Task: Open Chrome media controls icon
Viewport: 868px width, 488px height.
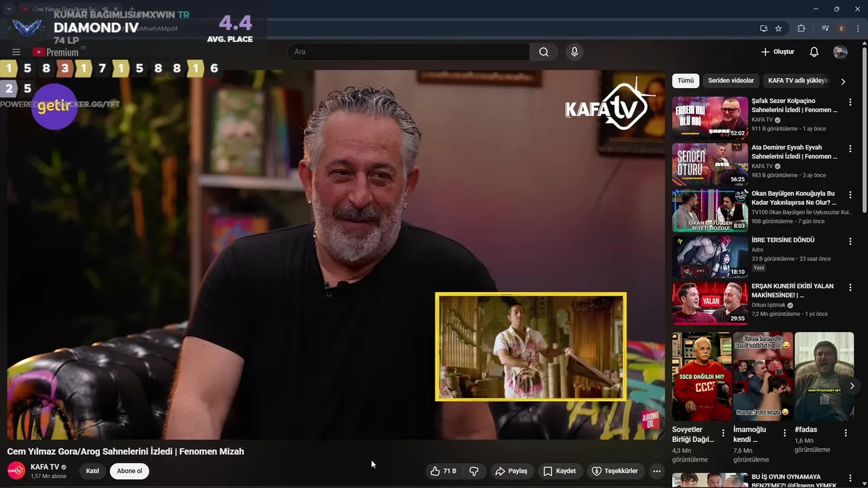Action: click(x=825, y=28)
